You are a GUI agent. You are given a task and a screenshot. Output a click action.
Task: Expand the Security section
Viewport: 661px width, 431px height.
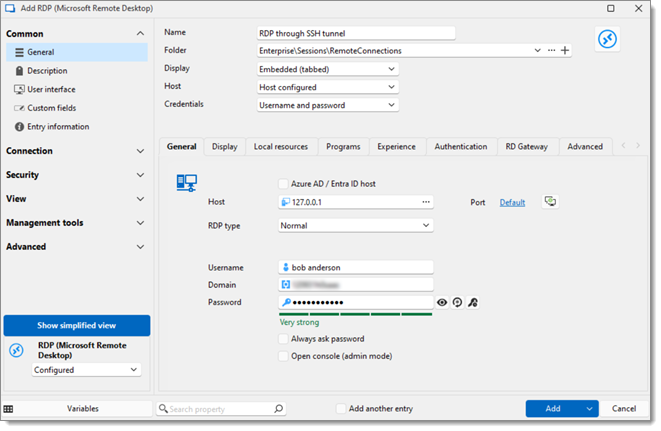click(140, 175)
